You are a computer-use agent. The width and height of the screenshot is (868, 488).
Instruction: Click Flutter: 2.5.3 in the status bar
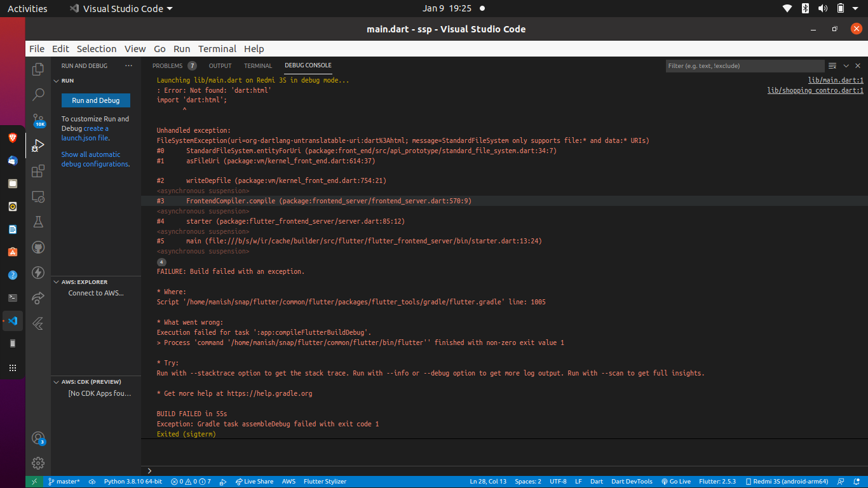point(717,482)
